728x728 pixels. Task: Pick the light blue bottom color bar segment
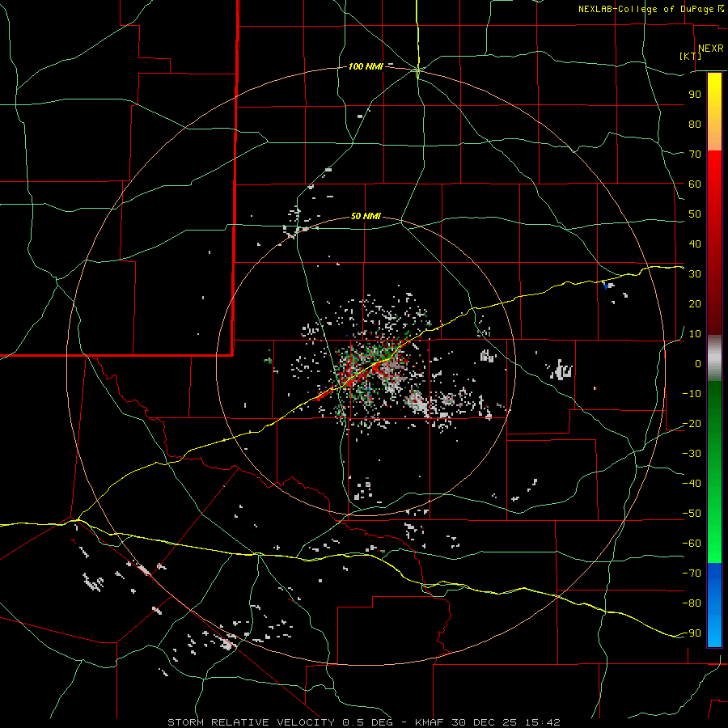714,632
